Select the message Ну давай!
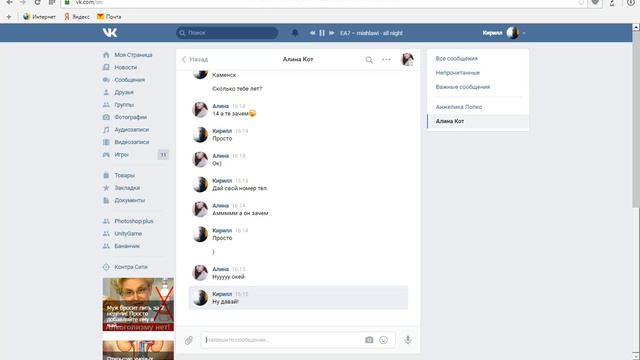Viewport: 640px width, 360px height. pyautogui.click(x=298, y=298)
